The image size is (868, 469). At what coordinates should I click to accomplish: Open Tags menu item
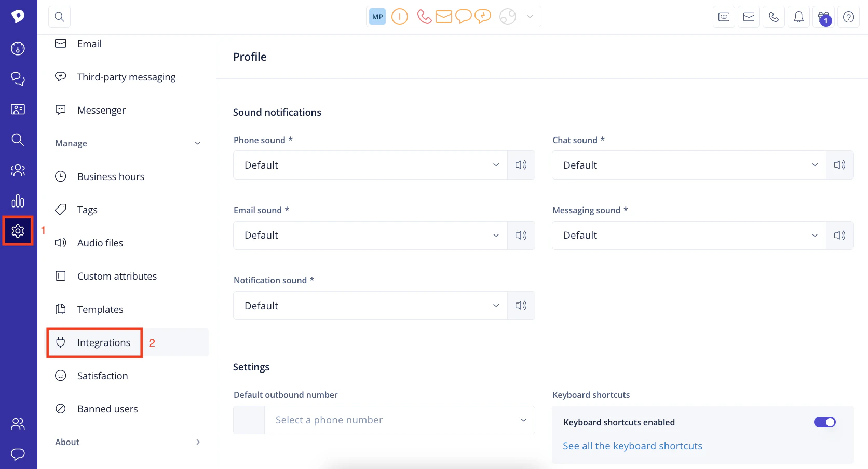[128, 210]
